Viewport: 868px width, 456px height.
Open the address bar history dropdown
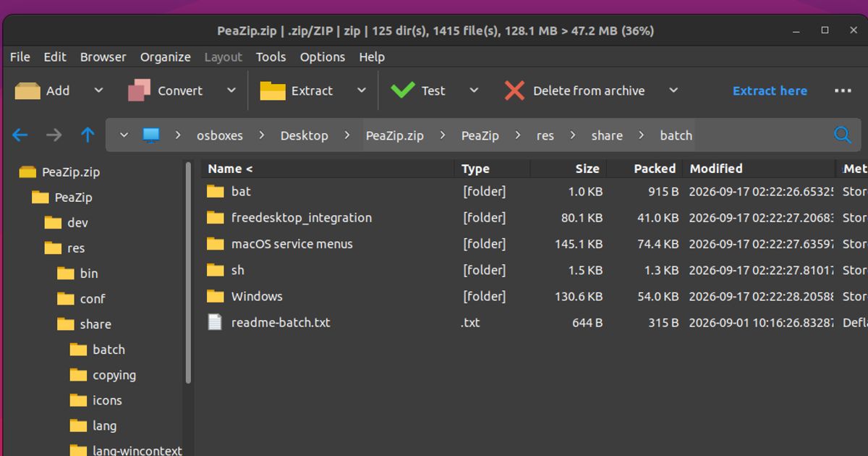124,135
